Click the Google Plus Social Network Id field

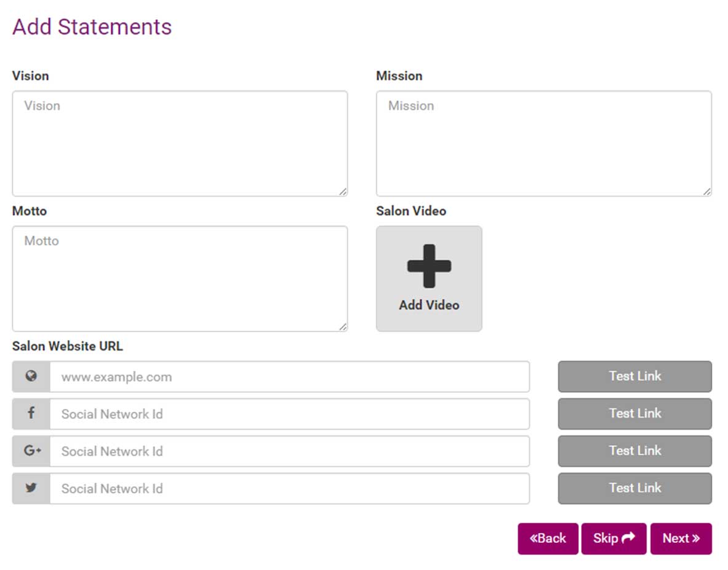(x=289, y=451)
